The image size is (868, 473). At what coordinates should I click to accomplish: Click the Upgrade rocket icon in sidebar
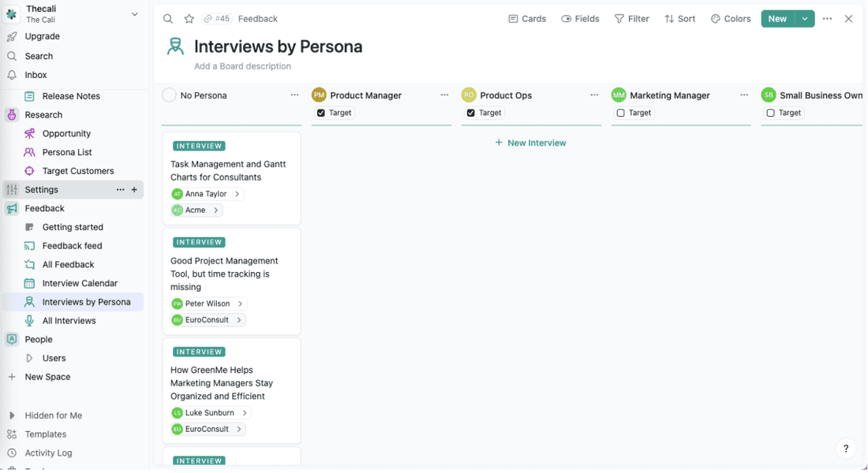[10, 36]
